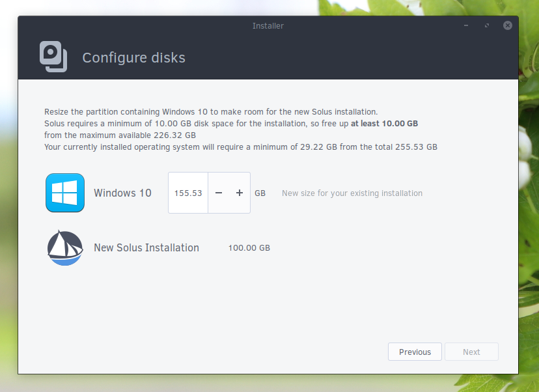Click the 155.53 size input field

188,193
